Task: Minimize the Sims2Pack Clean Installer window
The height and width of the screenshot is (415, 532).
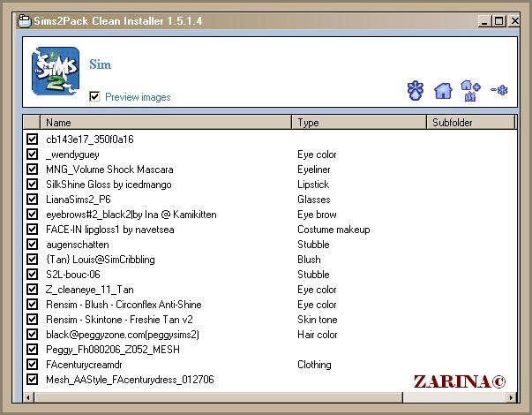Action: 484,21
